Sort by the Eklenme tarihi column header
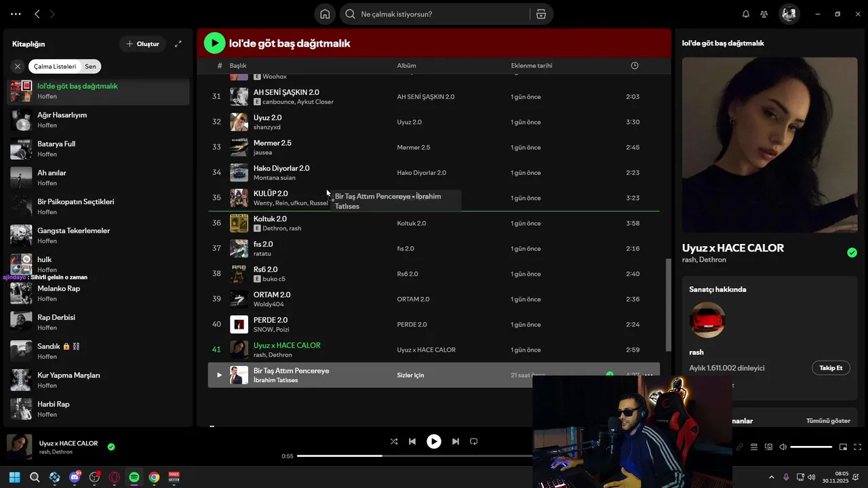 (532, 66)
